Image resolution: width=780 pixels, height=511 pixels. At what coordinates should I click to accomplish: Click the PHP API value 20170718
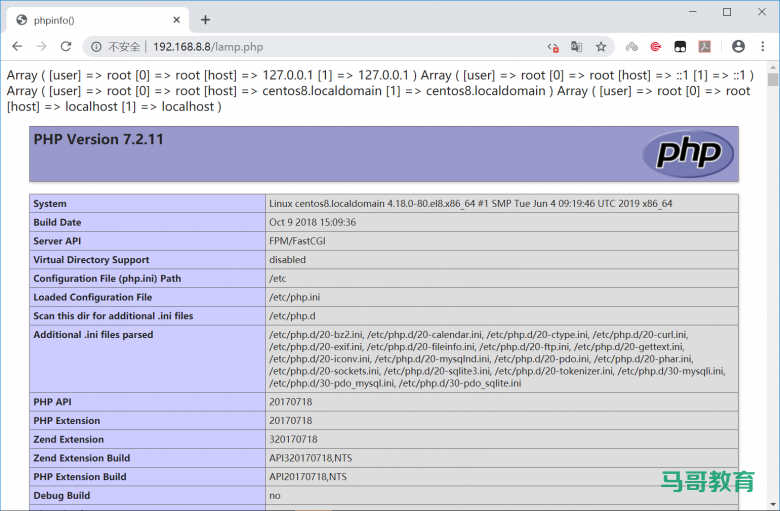pos(291,402)
